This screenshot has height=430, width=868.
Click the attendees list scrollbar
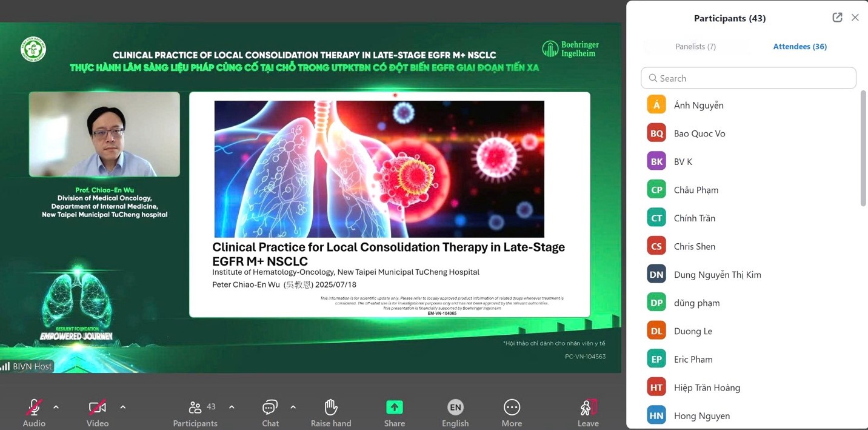(x=863, y=149)
